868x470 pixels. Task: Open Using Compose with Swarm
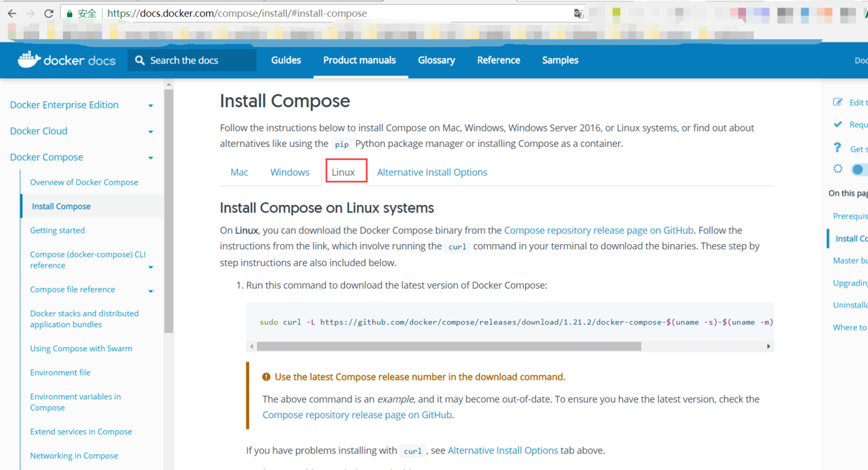click(81, 348)
